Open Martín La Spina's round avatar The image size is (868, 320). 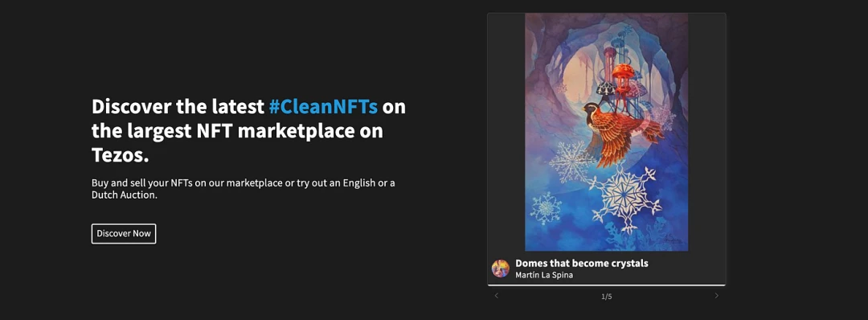pyautogui.click(x=501, y=269)
